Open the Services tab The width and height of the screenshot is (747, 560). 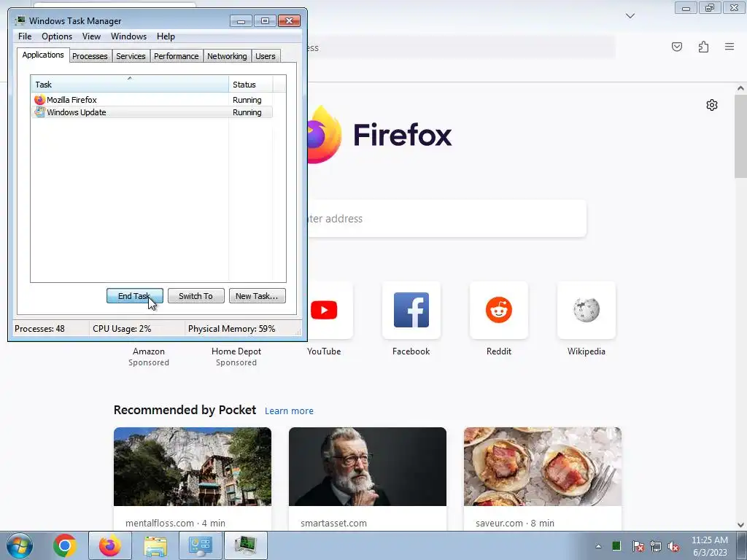pos(131,56)
